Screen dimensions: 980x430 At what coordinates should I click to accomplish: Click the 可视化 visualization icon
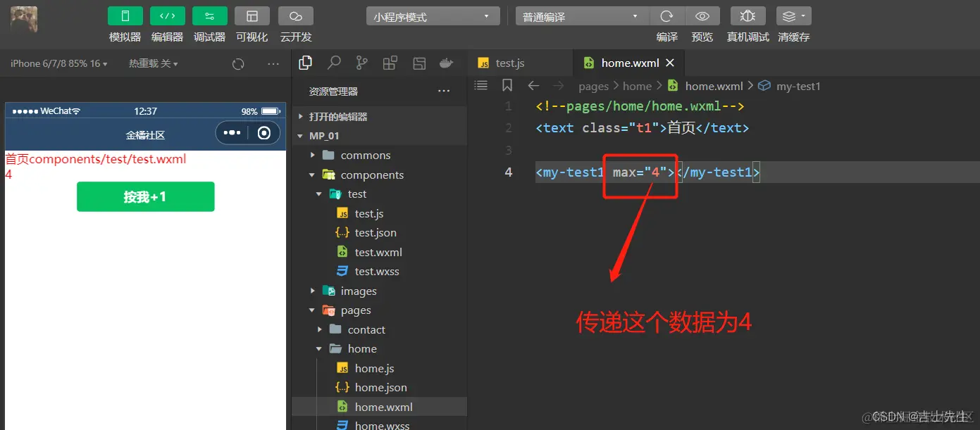tap(252, 15)
